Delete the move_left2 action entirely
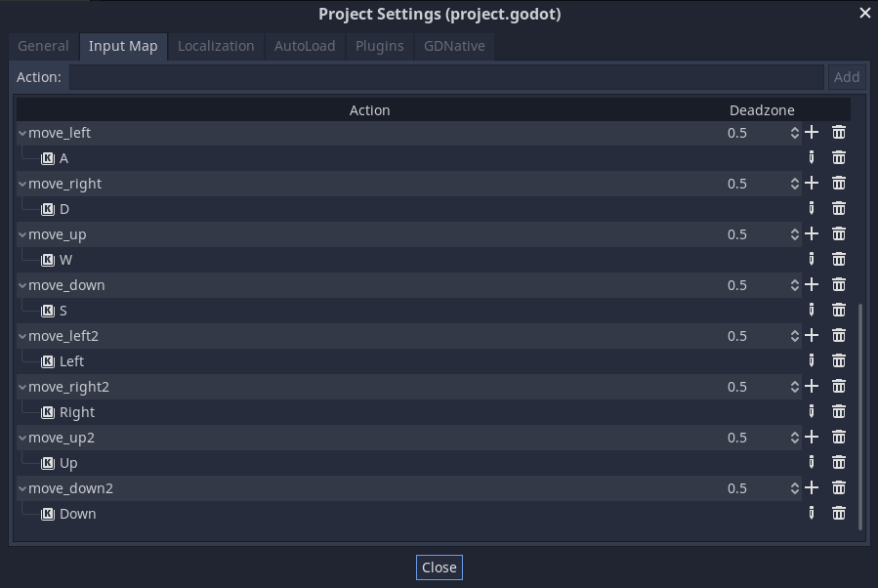Image resolution: width=878 pixels, height=588 pixels. pyautogui.click(x=838, y=335)
